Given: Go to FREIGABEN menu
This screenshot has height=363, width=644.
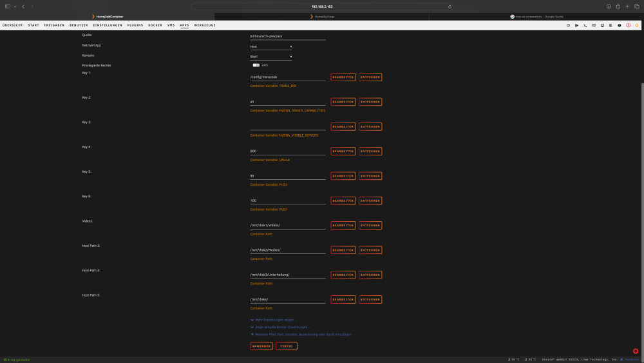Looking at the screenshot, I should point(54,25).
